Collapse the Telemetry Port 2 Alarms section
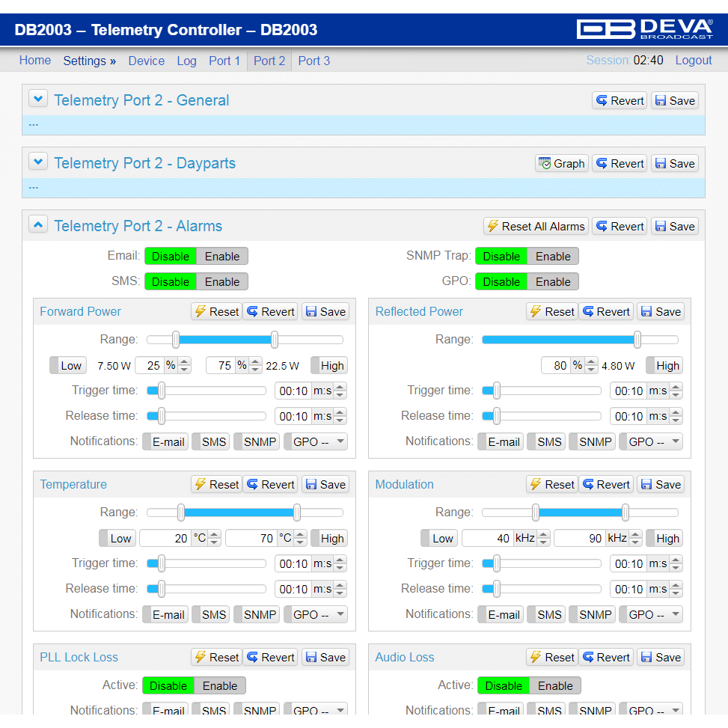 pos(38,224)
